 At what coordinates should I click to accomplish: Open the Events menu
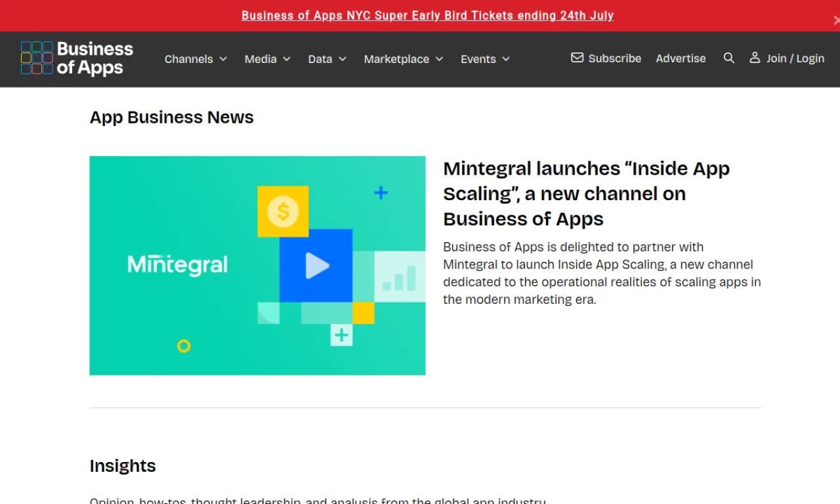coord(486,59)
